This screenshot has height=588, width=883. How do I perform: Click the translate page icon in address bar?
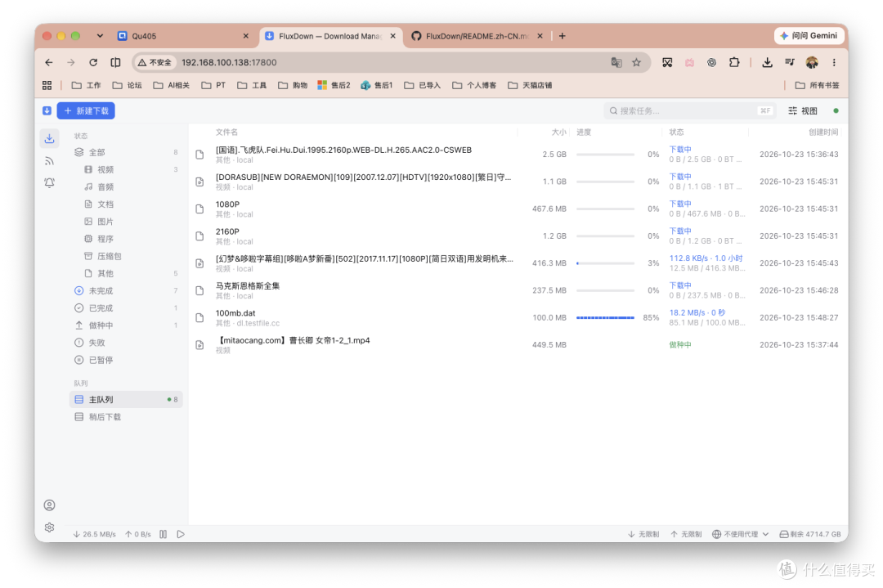(x=616, y=62)
